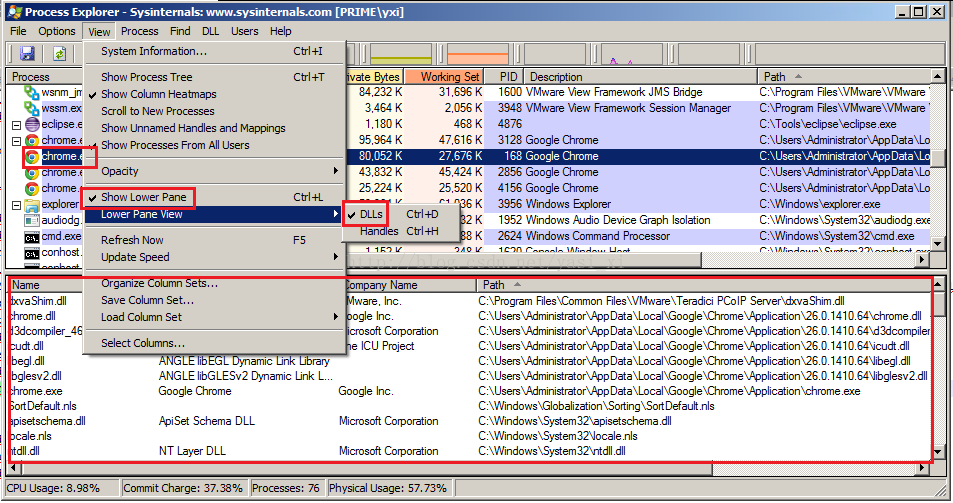Click the CPU Usage status bar entry
The width and height of the screenshot is (953, 503).
(x=62, y=488)
